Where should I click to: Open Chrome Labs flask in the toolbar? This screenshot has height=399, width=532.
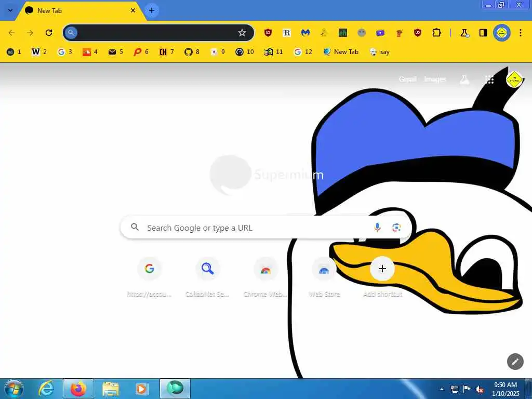(x=464, y=33)
